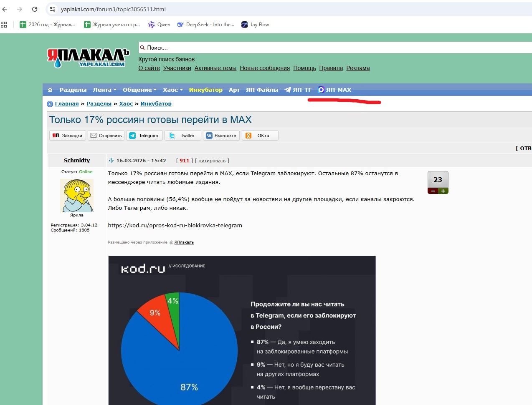Click the ЯПлакалъ site logo
The image size is (532, 405).
pos(88,58)
